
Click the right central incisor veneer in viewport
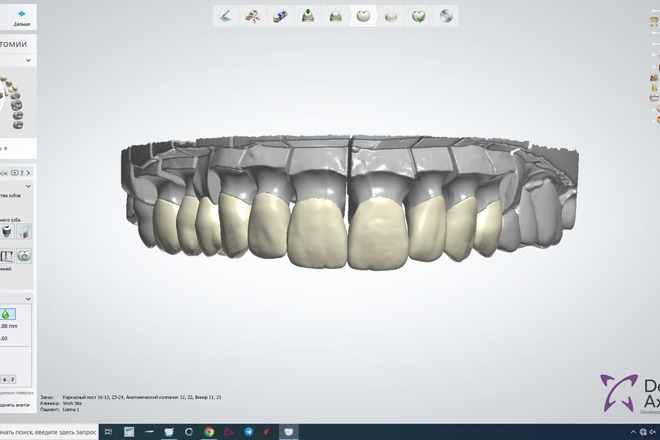[x=318, y=233]
